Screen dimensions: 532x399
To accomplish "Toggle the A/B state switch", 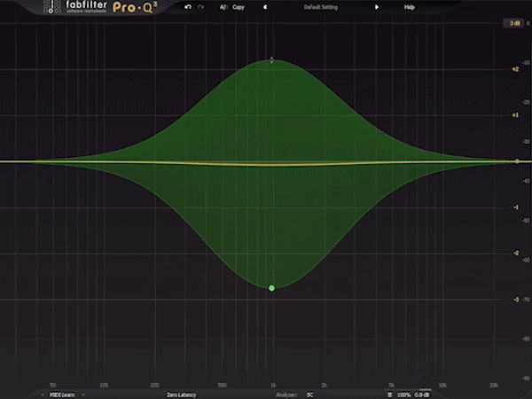I will point(224,7).
